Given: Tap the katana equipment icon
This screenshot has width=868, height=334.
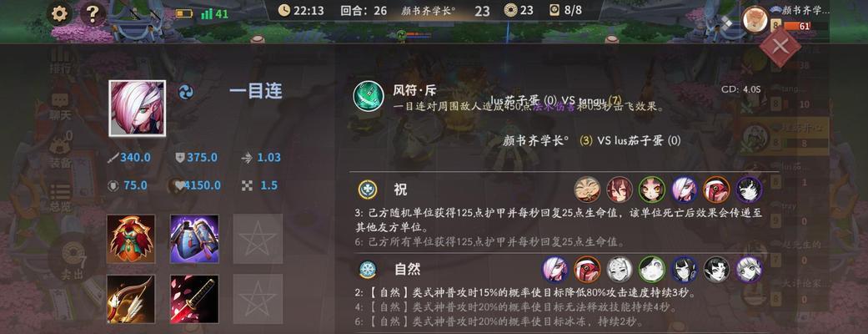Looking at the screenshot, I should tap(194, 299).
